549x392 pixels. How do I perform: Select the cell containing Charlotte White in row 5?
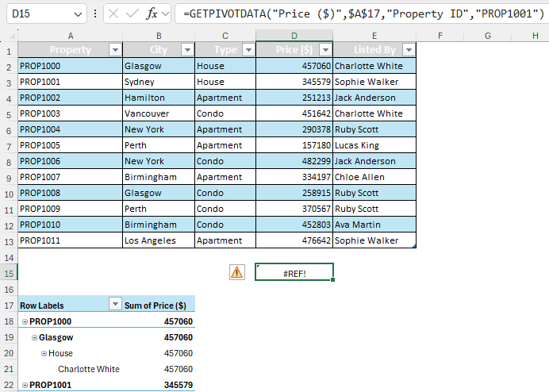374,113
